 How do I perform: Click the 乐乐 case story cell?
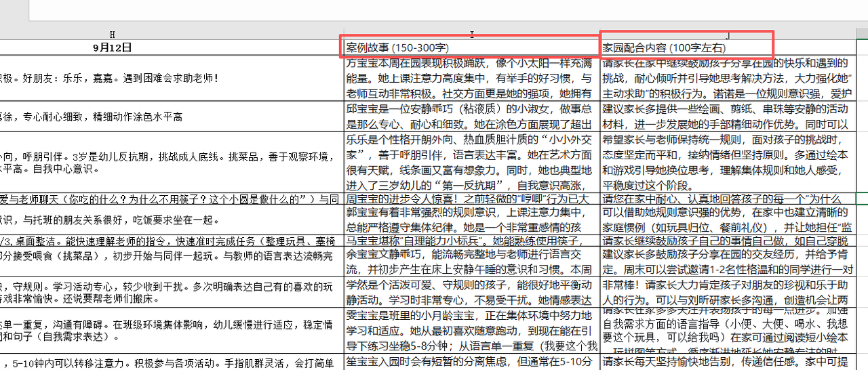click(x=472, y=162)
